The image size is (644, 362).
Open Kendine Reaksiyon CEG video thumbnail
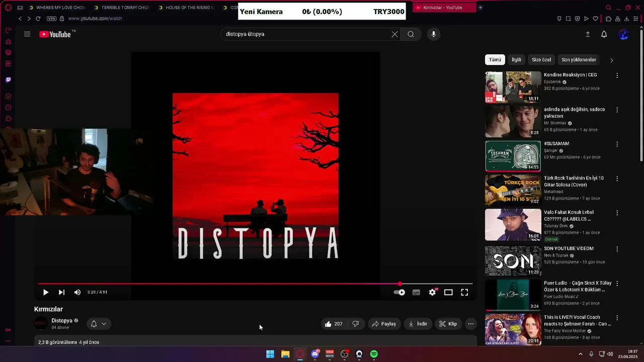tap(513, 87)
